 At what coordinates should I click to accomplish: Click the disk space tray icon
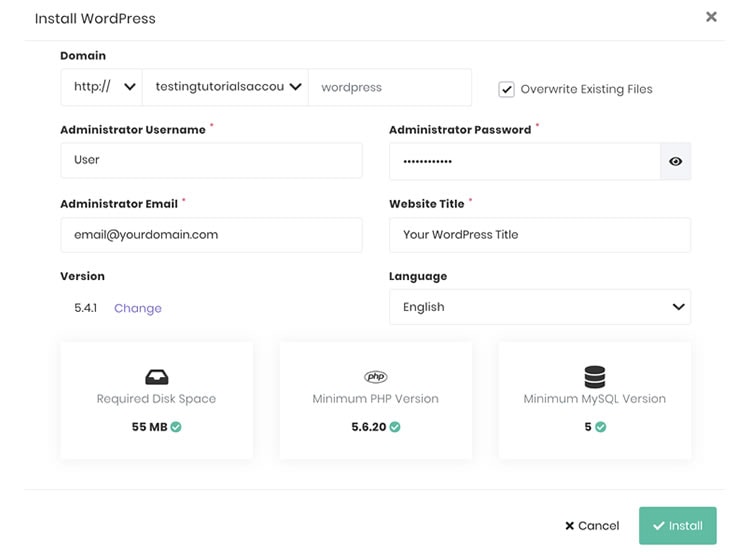156,377
